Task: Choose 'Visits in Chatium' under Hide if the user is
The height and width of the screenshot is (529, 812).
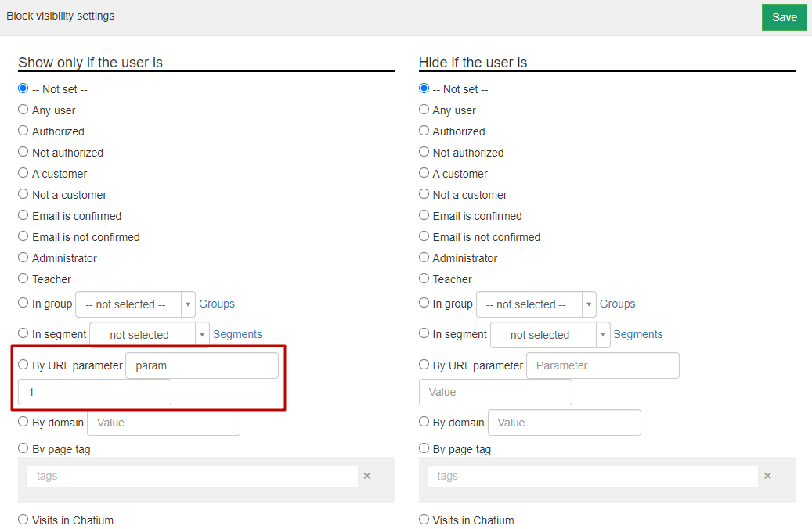Action: (424, 519)
